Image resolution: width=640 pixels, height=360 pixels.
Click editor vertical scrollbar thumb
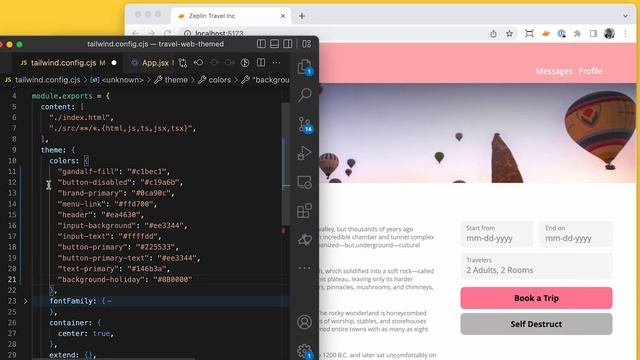pos(286,163)
